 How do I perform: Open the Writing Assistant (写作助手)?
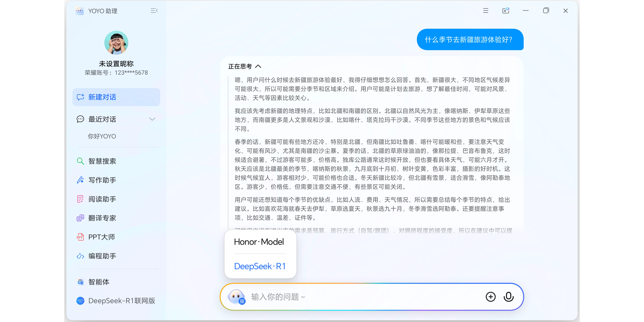pos(102,180)
